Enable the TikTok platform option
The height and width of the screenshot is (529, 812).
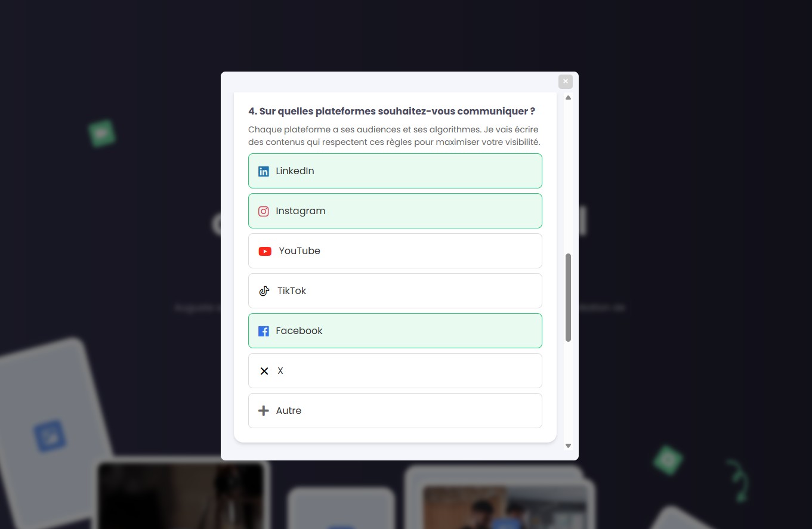[x=395, y=291]
